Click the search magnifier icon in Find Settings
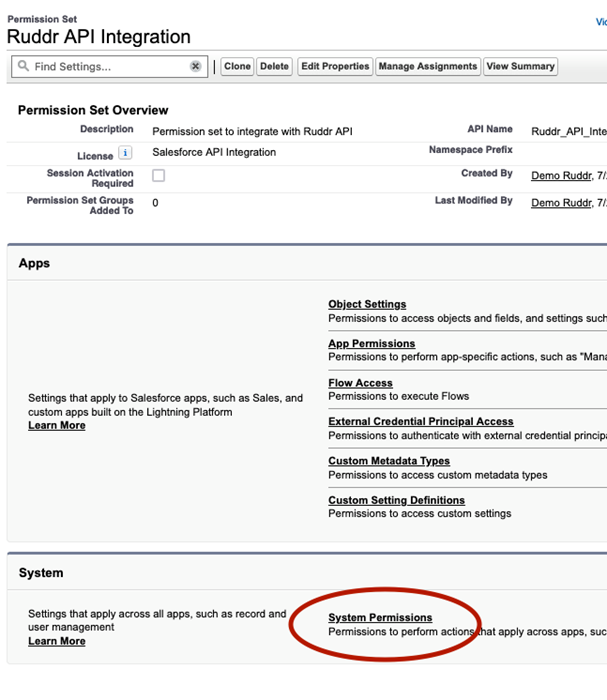The width and height of the screenshot is (607, 700). [23, 66]
